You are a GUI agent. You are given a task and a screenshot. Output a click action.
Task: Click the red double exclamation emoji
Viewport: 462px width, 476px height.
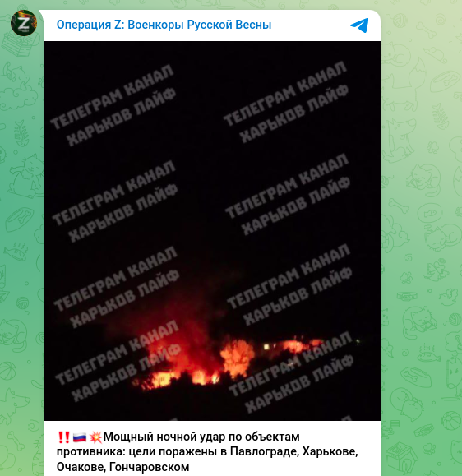[63, 437]
